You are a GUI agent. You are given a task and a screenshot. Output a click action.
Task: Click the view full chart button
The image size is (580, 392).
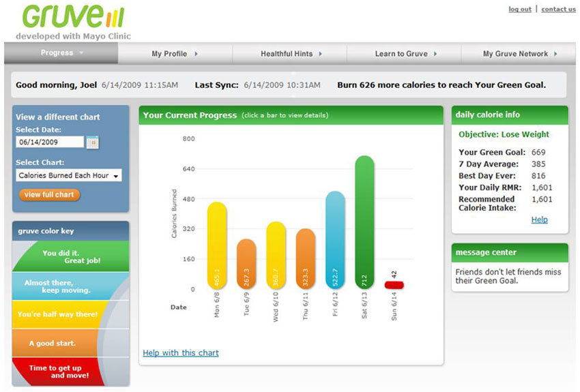(49, 195)
